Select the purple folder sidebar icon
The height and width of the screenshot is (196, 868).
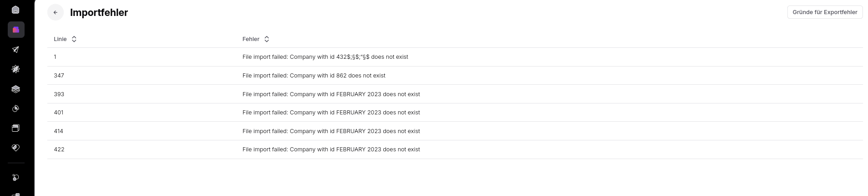(x=16, y=30)
